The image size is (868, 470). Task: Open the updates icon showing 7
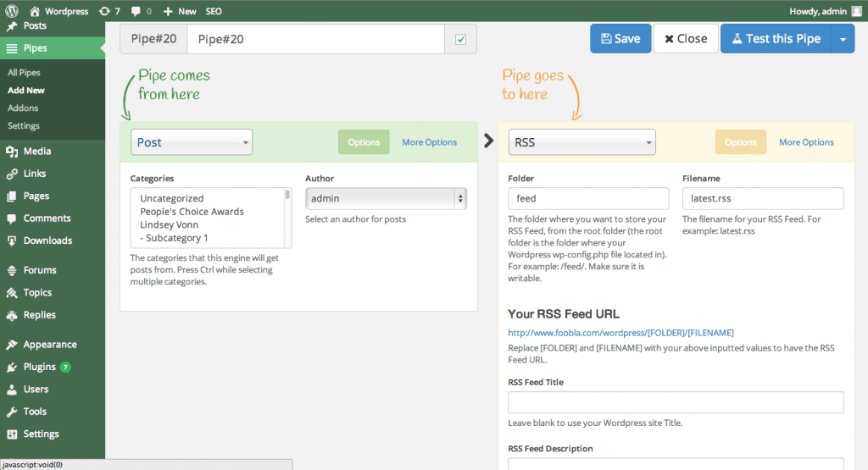tap(104, 12)
